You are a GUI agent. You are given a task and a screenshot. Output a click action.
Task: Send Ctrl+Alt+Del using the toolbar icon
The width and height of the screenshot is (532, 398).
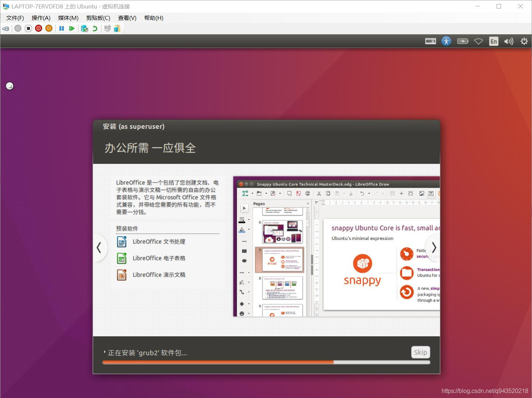pos(6,28)
